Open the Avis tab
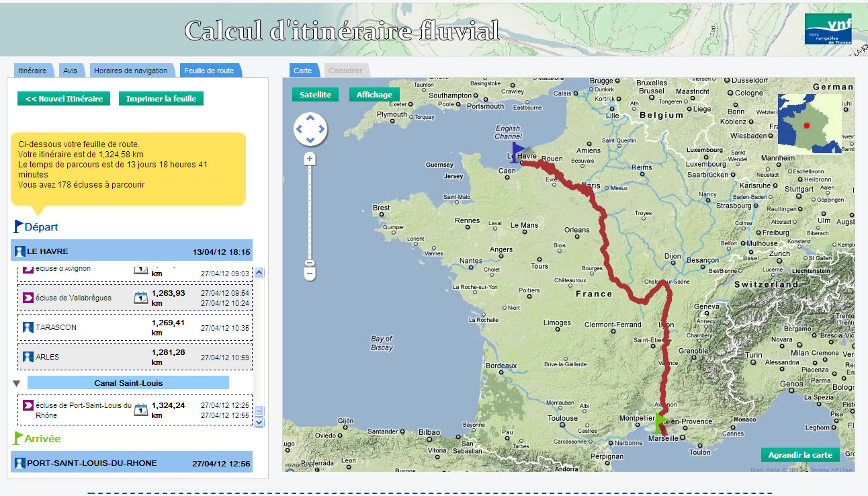 click(x=70, y=71)
